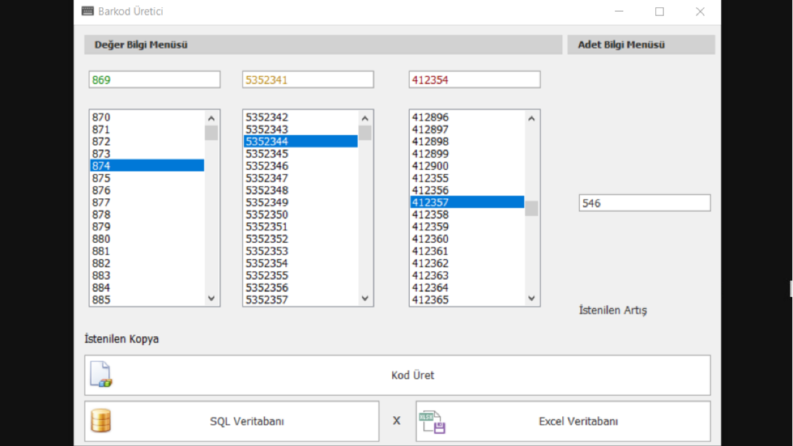Select 412358 in the third list
The image size is (793, 446).
coord(467,214)
